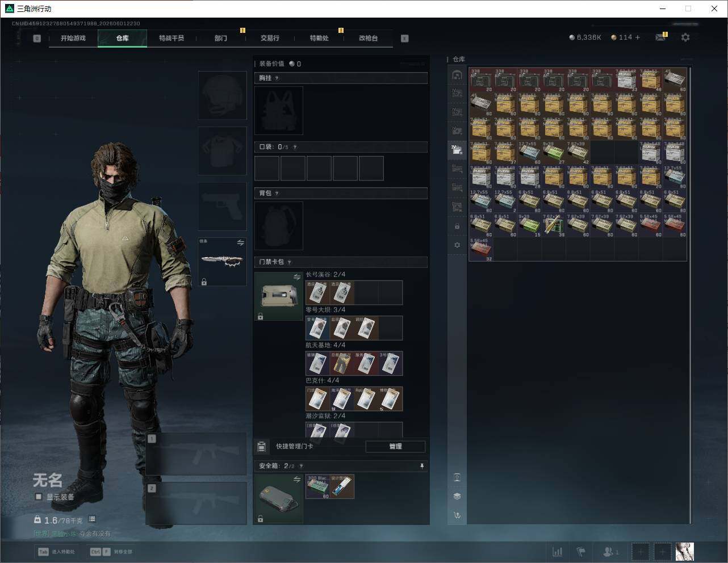The width and height of the screenshot is (728, 563).
Task: Select the empty 背包 backpack slot
Action: point(279,226)
